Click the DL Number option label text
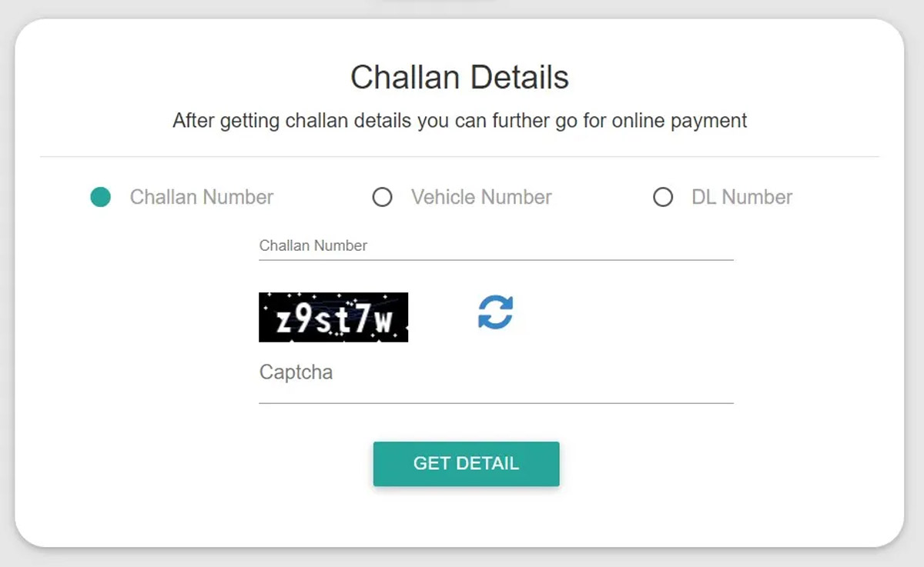The width and height of the screenshot is (924, 567). point(742,197)
